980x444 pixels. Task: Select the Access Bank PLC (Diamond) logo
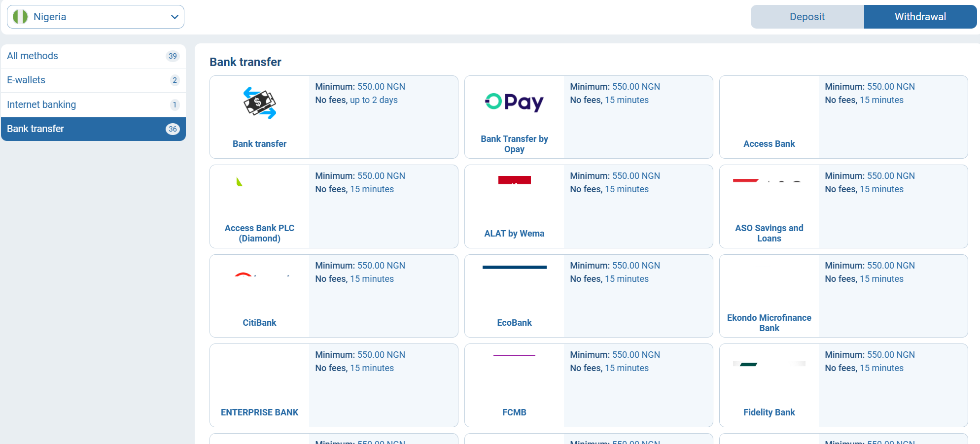point(240,182)
